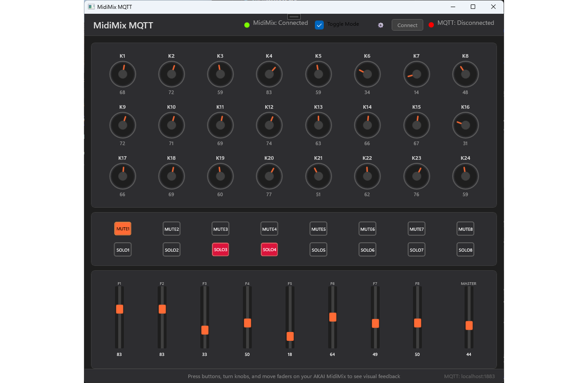Click knob K2 dial

point(171,74)
